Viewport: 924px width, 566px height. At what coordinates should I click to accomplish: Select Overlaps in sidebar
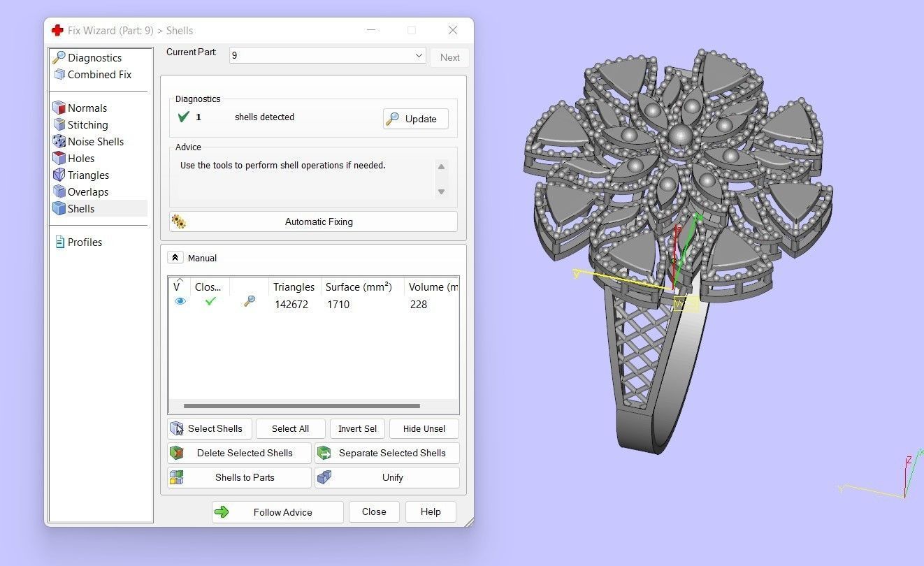point(87,192)
